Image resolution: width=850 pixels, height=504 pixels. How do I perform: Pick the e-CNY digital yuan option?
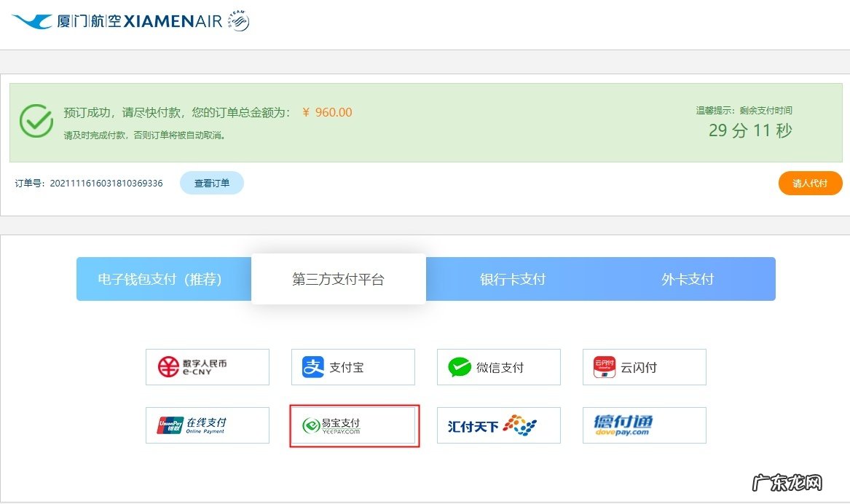[x=207, y=367]
